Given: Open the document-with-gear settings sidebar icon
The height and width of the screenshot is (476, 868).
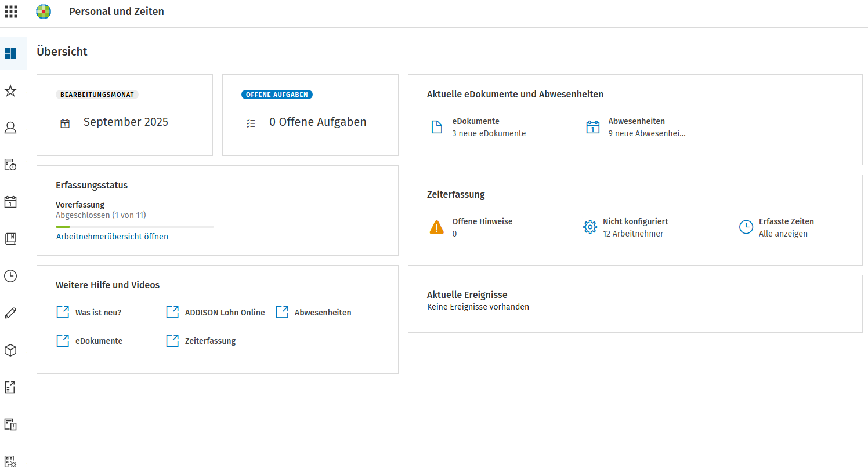Looking at the screenshot, I should click(x=10, y=462).
